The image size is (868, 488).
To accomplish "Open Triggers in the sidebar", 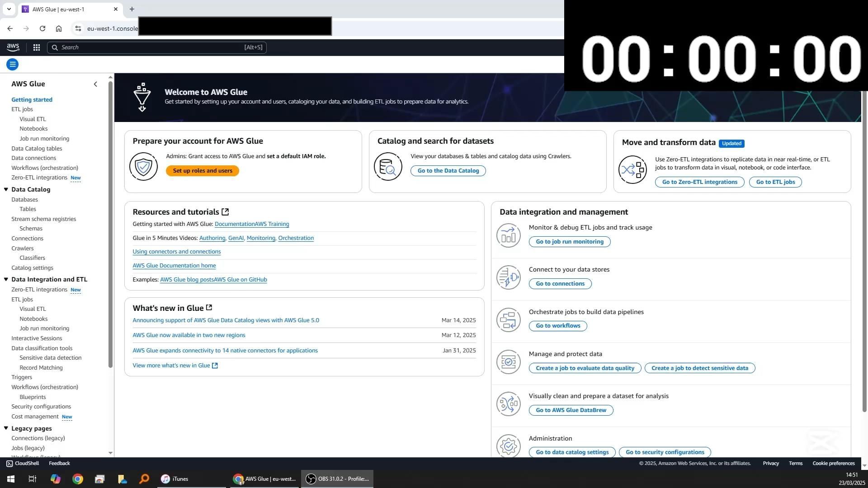I will point(22,377).
